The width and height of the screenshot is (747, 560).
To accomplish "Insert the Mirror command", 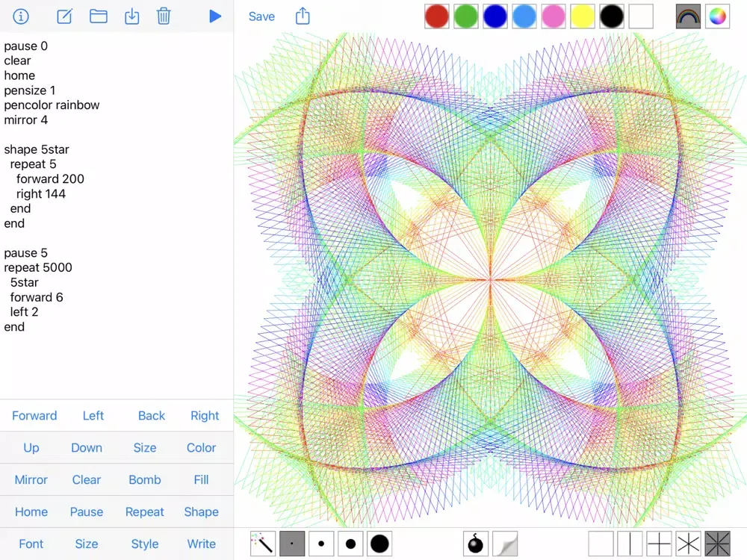I will coord(31,480).
